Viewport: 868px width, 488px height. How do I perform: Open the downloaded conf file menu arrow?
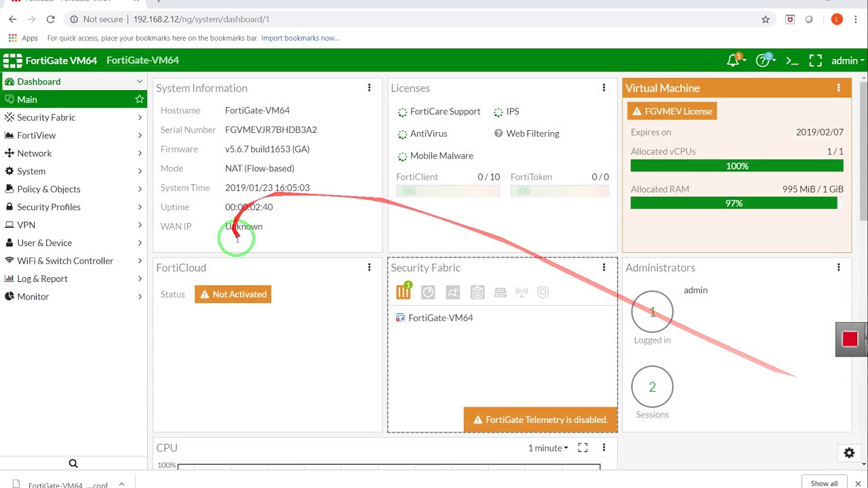121,484
